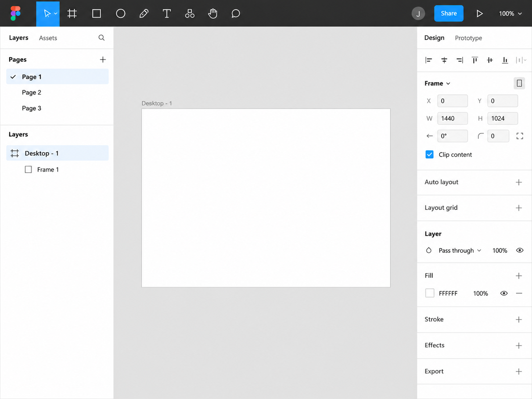Click the width field showing 1440
Image resolution: width=532 pixels, height=399 pixels.
click(x=452, y=118)
